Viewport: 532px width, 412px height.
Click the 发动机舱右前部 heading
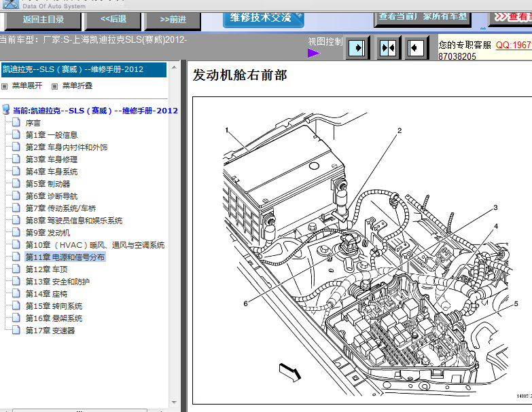240,75
